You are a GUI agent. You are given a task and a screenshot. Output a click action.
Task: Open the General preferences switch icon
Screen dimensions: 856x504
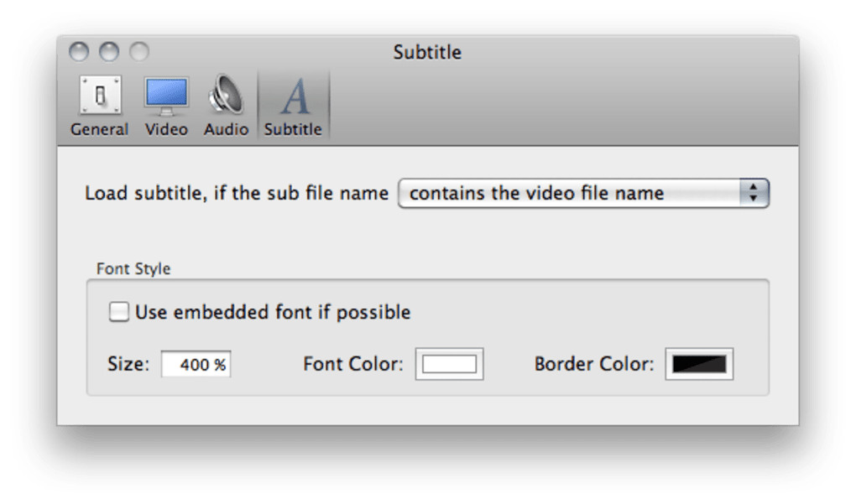point(100,96)
